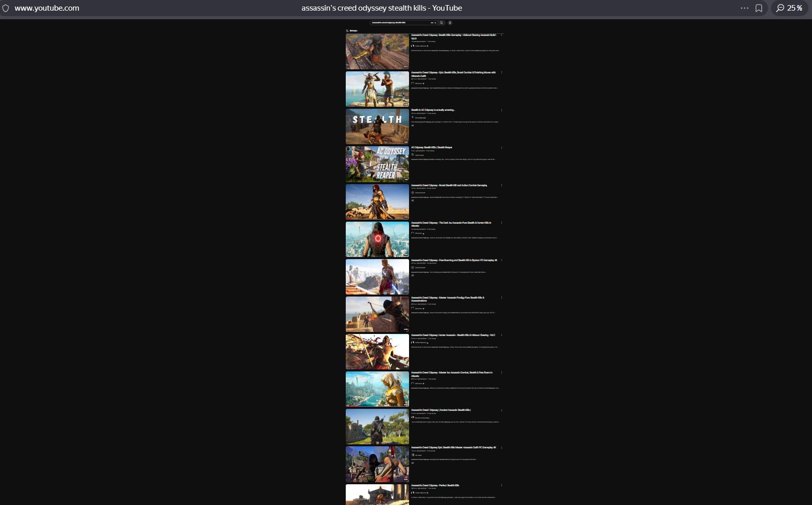This screenshot has height=505, width=812.
Task: Open thumbnail of Master Assassin Outfit PC Gameplay video
Action: (x=377, y=464)
